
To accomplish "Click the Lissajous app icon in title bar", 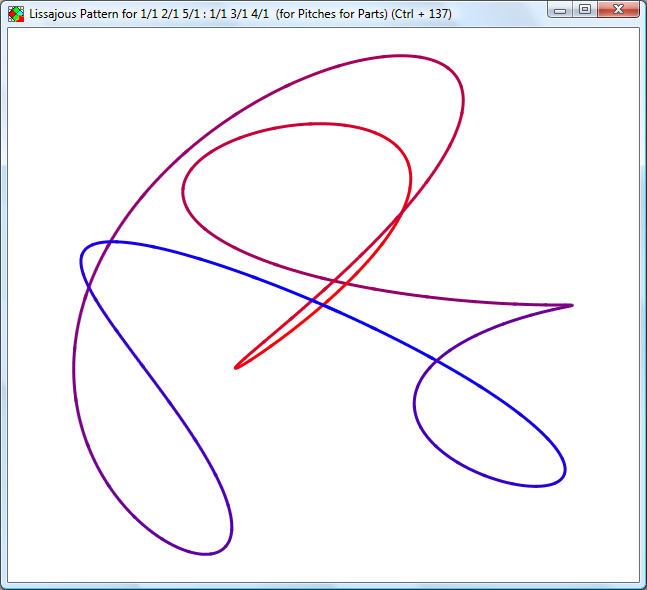I will click(15, 12).
